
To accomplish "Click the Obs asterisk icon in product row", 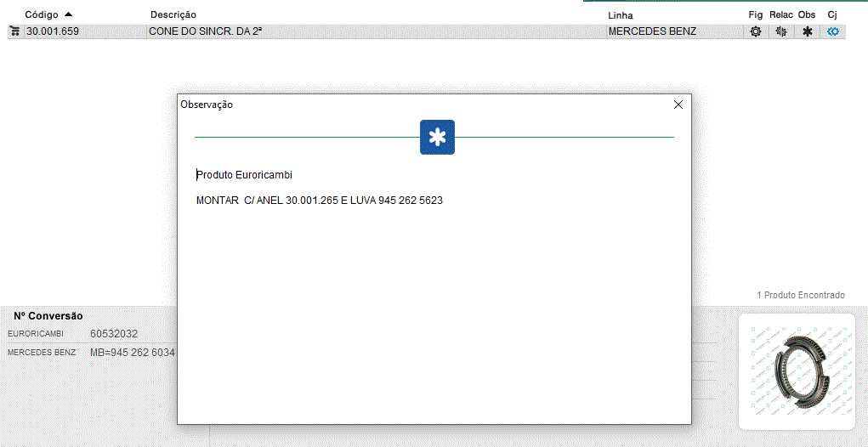I will click(x=807, y=31).
